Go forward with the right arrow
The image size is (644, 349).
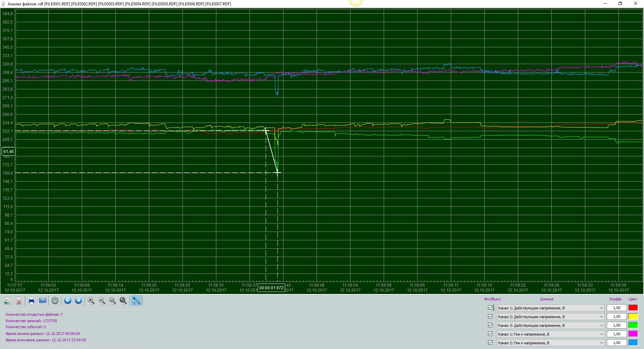click(x=78, y=301)
